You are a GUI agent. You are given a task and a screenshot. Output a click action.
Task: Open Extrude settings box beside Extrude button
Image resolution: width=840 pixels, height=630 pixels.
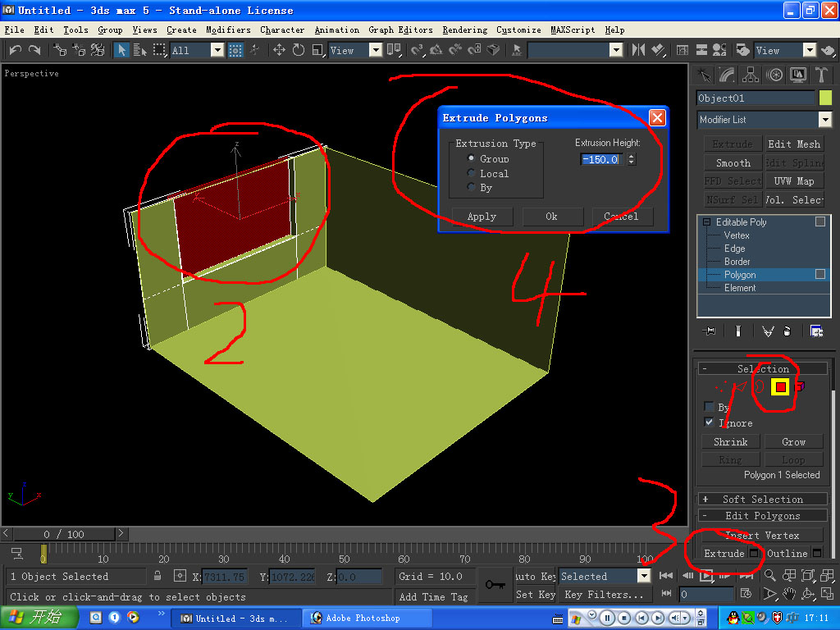tap(755, 552)
